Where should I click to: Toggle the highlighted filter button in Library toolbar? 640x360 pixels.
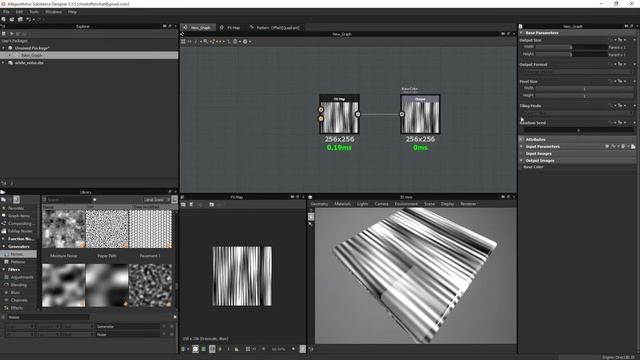(16, 200)
